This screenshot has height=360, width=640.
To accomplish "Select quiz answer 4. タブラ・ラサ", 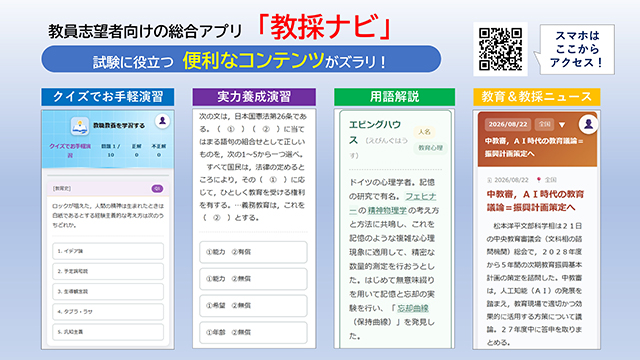I will (x=108, y=311).
